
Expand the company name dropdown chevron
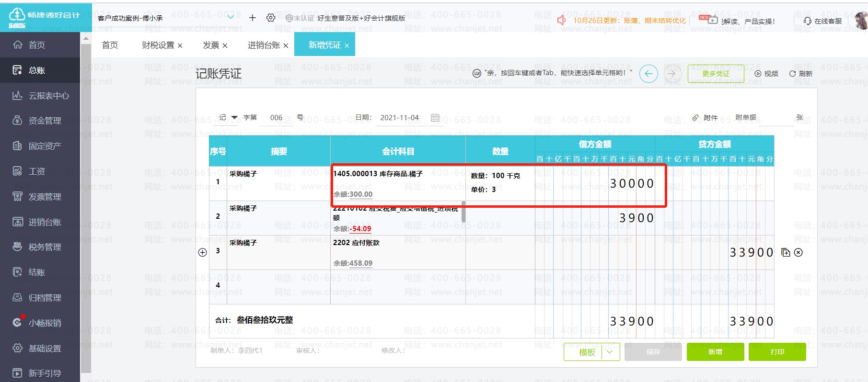pos(231,18)
